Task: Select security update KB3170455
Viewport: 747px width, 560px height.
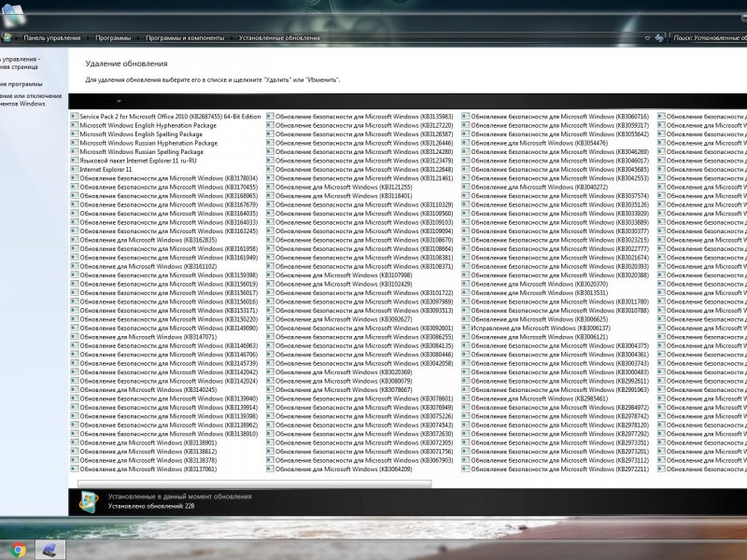Action: (x=169, y=188)
